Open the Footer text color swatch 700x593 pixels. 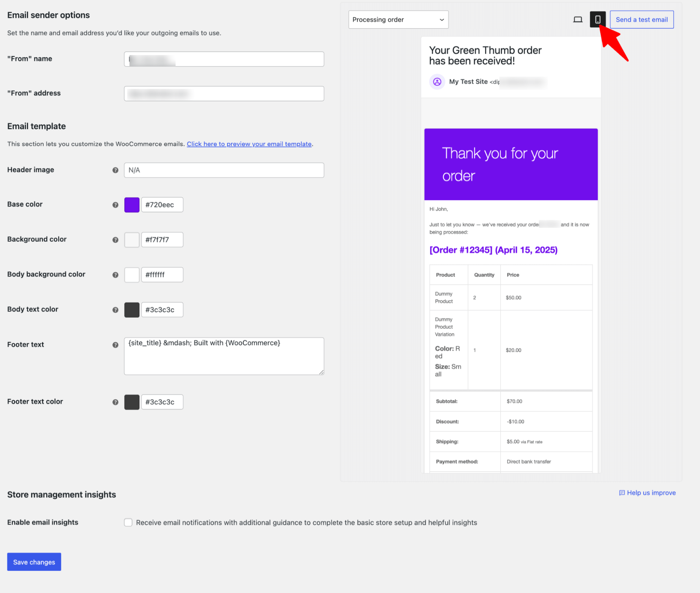click(132, 402)
